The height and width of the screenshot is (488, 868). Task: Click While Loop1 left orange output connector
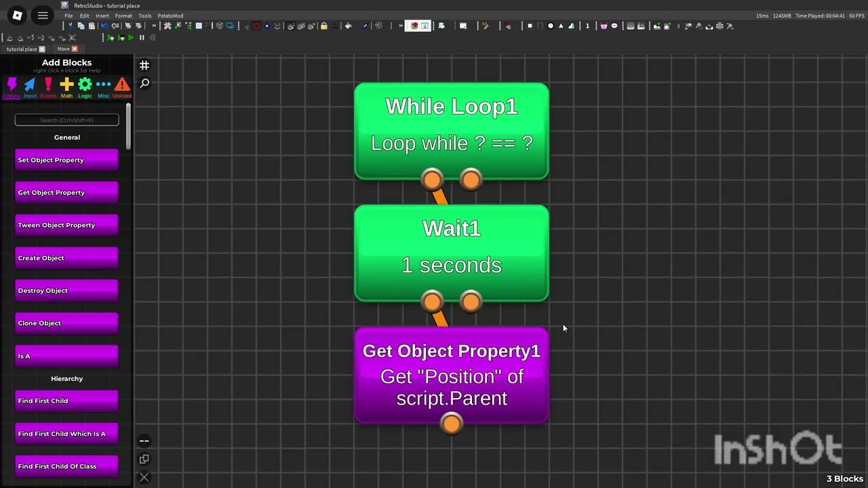(x=432, y=180)
